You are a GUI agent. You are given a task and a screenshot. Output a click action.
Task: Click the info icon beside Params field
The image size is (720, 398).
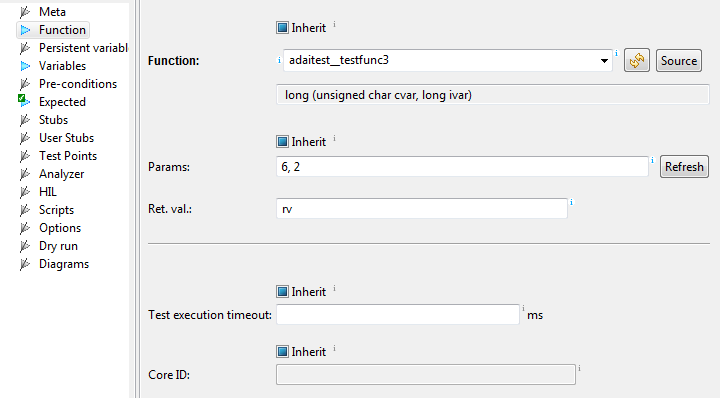point(652,160)
